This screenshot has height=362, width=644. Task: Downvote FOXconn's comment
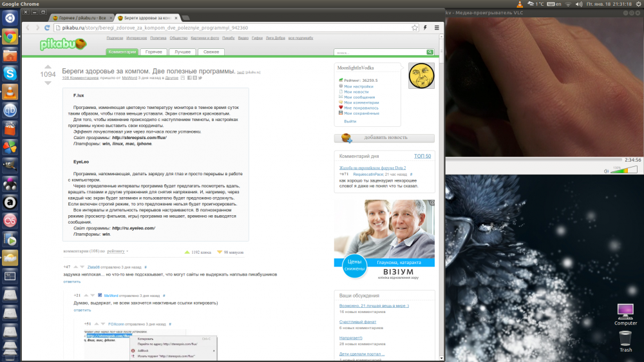[103, 324]
